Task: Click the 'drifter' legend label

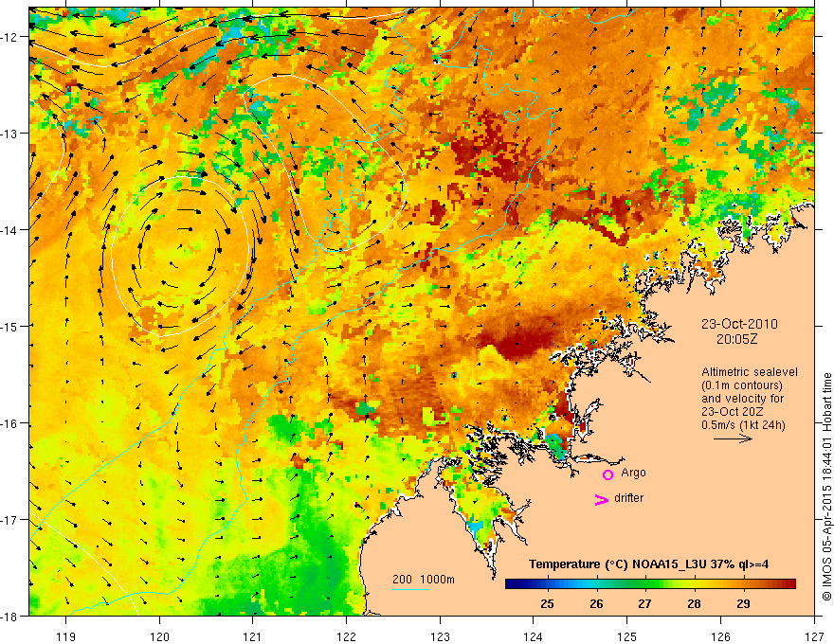Action: tap(628, 498)
